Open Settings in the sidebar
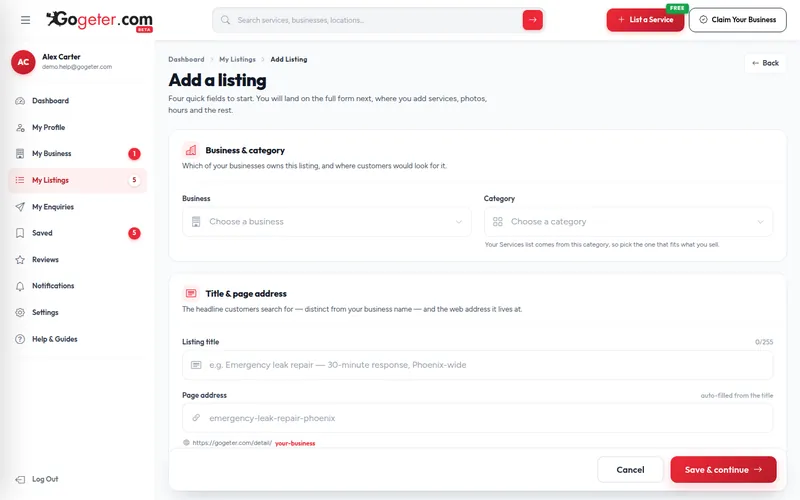 click(x=78, y=312)
